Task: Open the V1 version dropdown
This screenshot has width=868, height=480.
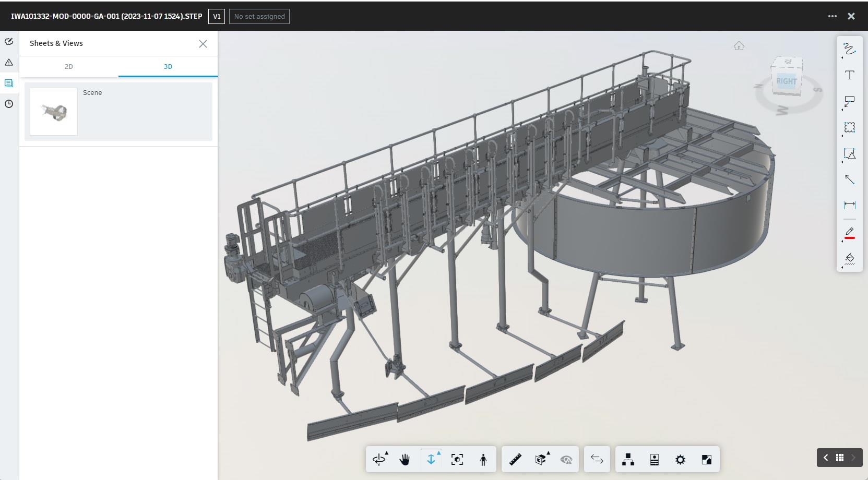Action: point(217,16)
